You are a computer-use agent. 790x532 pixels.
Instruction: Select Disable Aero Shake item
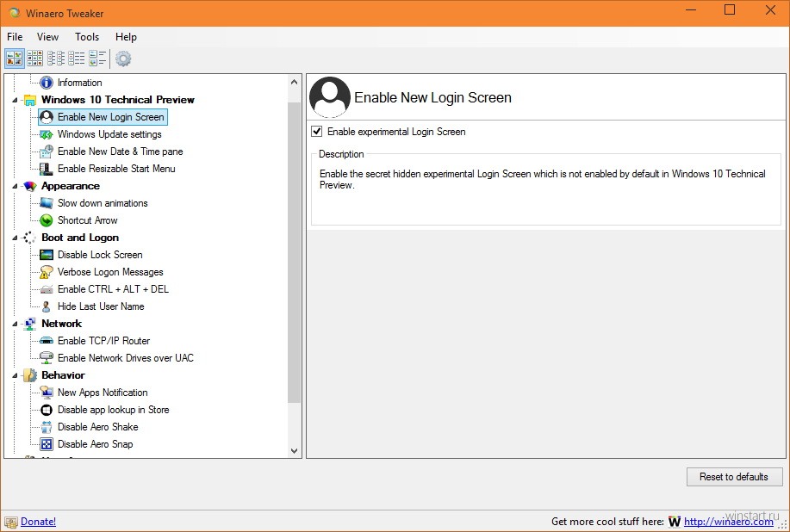97,427
